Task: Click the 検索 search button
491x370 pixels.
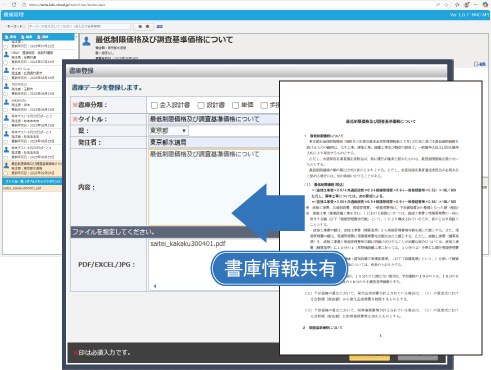Action: pos(144,26)
